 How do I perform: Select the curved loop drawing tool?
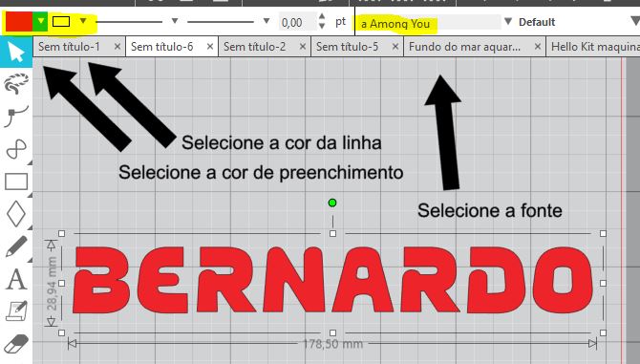(16, 148)
